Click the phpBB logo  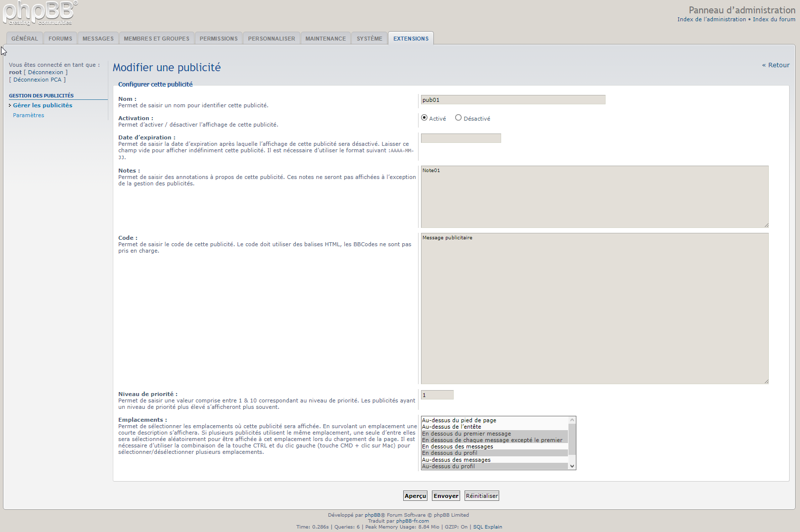[40, 13]
